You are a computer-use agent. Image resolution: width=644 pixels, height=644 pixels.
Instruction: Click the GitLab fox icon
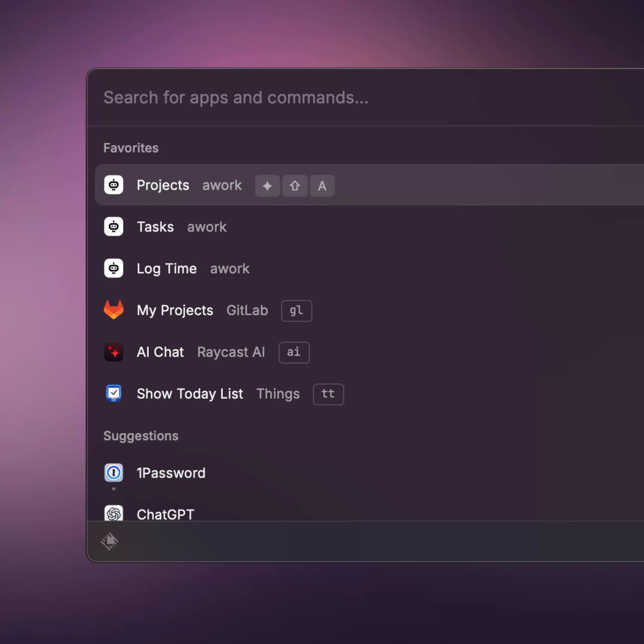[x=113, y=310]
